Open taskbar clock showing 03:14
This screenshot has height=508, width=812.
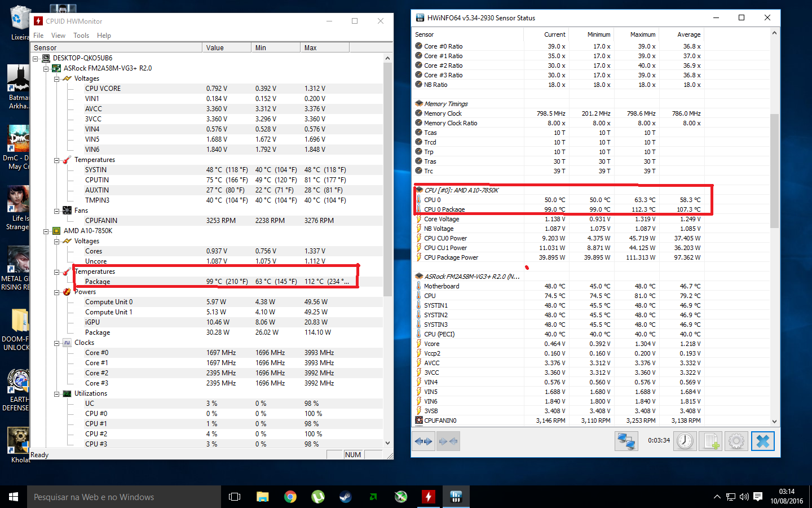click(787, 497)
